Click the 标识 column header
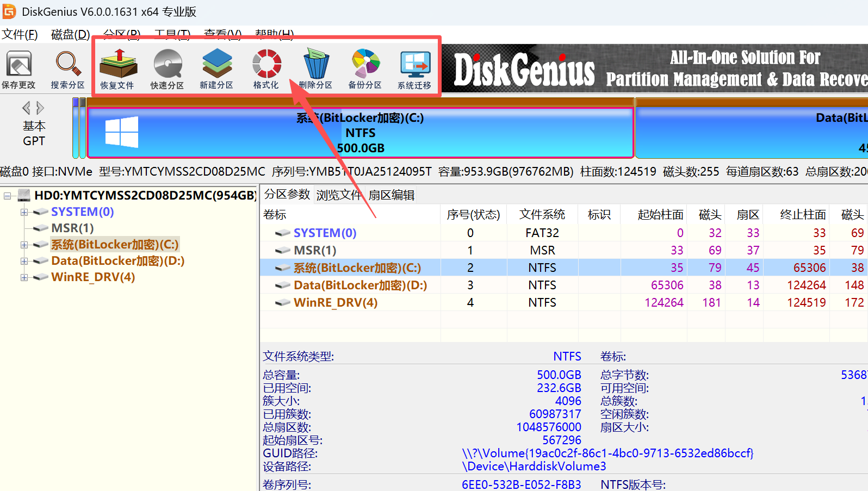The image size is (868, 491). pos(599,214)
